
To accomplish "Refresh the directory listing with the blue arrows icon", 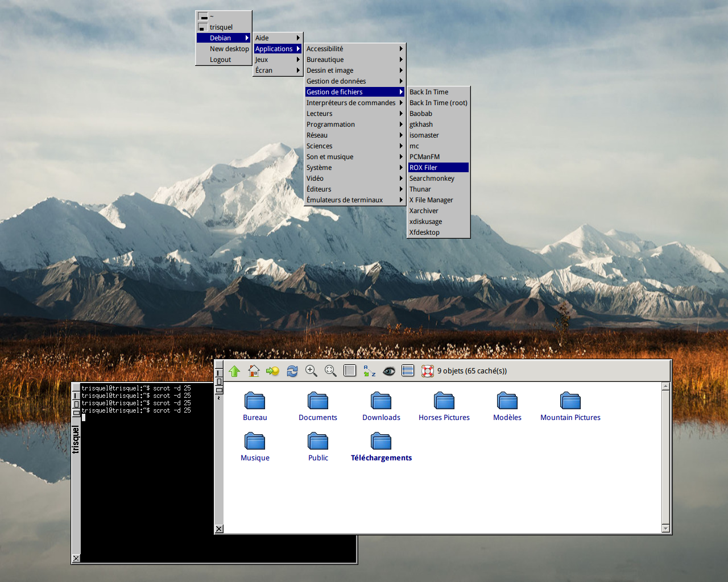I will point(292,371).
